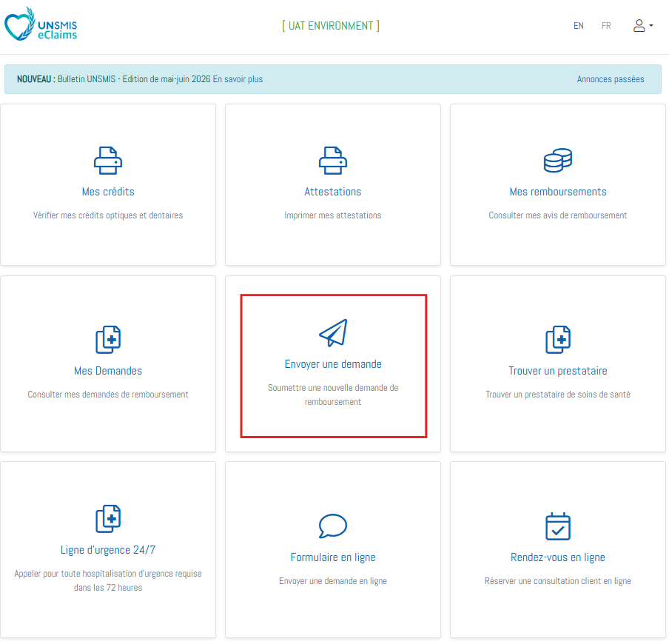
Task: Click the paper plane icon for Envoyer une demande
Action: [x=333, y=332]
